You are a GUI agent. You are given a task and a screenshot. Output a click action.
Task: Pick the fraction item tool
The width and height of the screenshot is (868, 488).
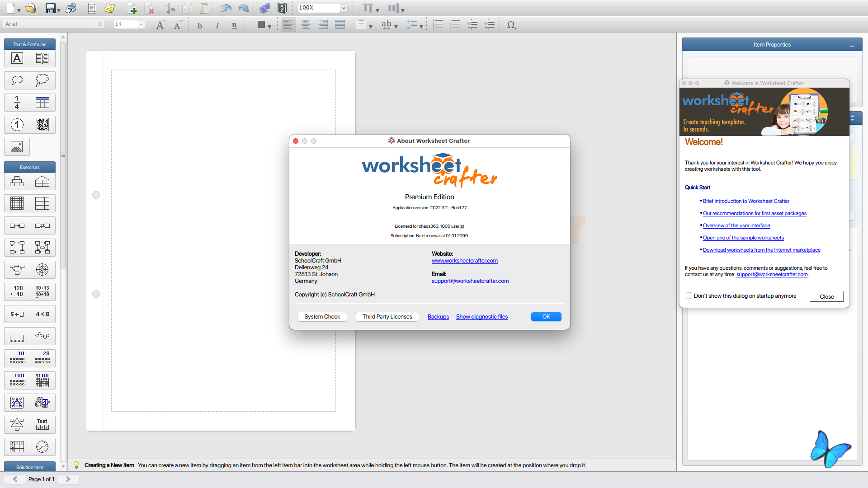pos(17,103)
